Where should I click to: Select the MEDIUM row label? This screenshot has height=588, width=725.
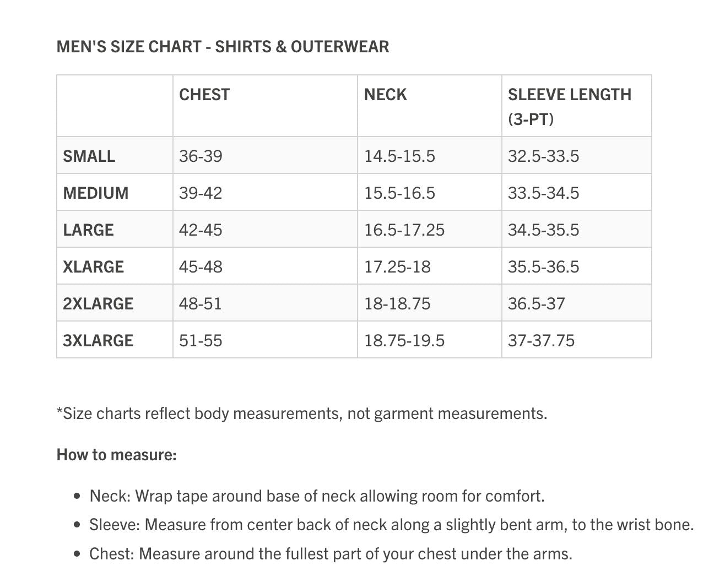[96, 193]
